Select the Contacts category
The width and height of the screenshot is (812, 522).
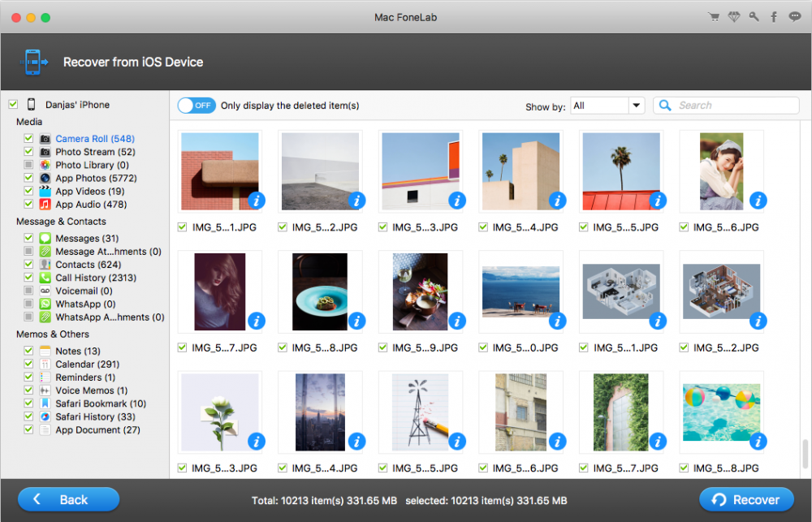[88, 265]
